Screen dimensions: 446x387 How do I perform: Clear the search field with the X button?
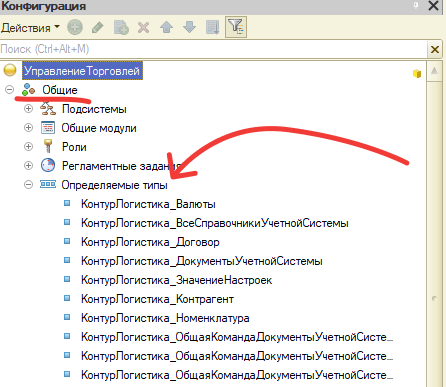tap(435, 50)
